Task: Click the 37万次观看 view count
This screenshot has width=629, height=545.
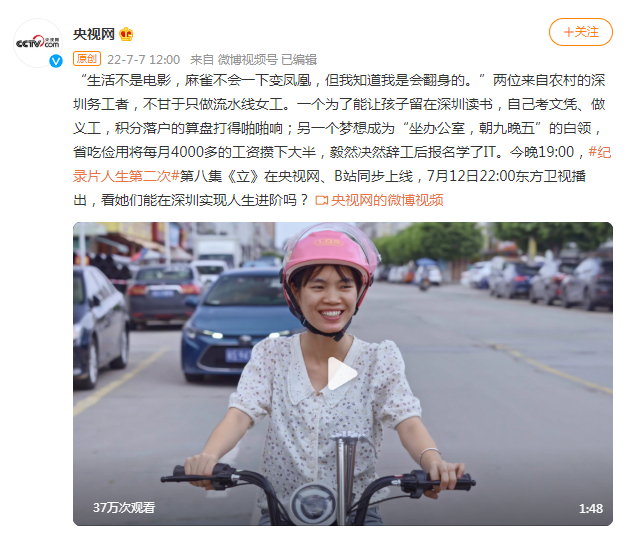Action: [124, 508]
